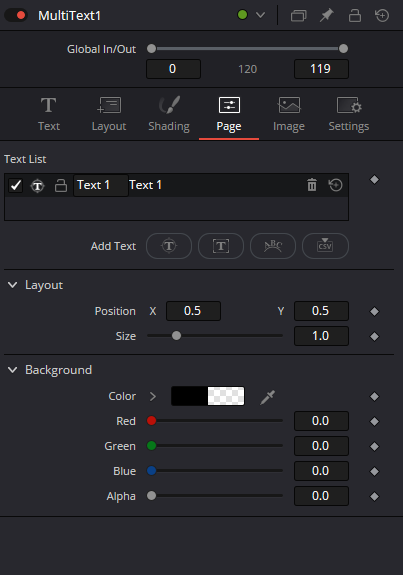Click the 120 duration value
Viewport: 403px width, 575px height.
point(248,69)
